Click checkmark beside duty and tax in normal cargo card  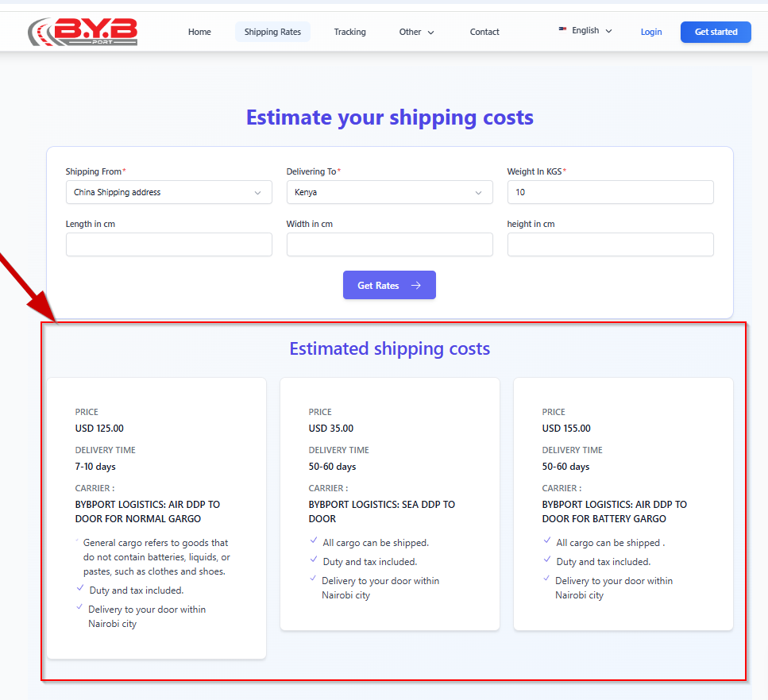pos(80,588)
